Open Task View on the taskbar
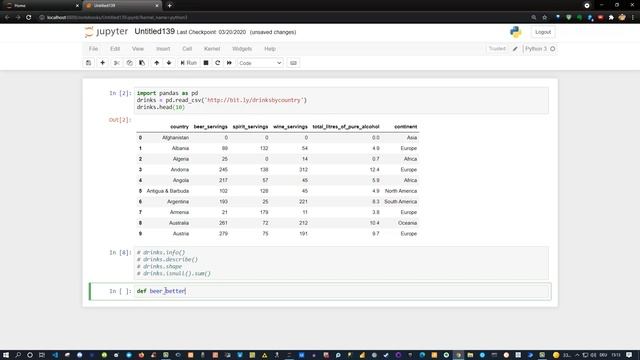640x360 pixels. [x=42, y=355]
